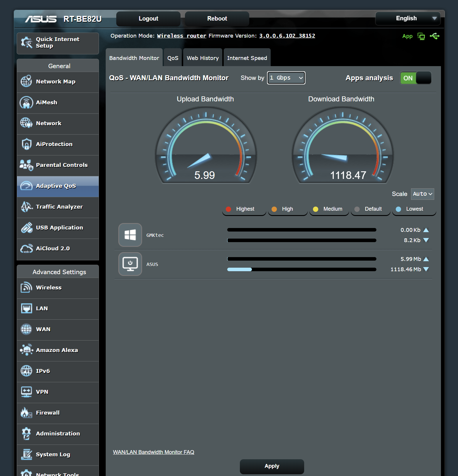This screenshot has width=458, height=476.
Task: Click the LAN port icon
Action: pyautogui.click(x=26, y=308)
